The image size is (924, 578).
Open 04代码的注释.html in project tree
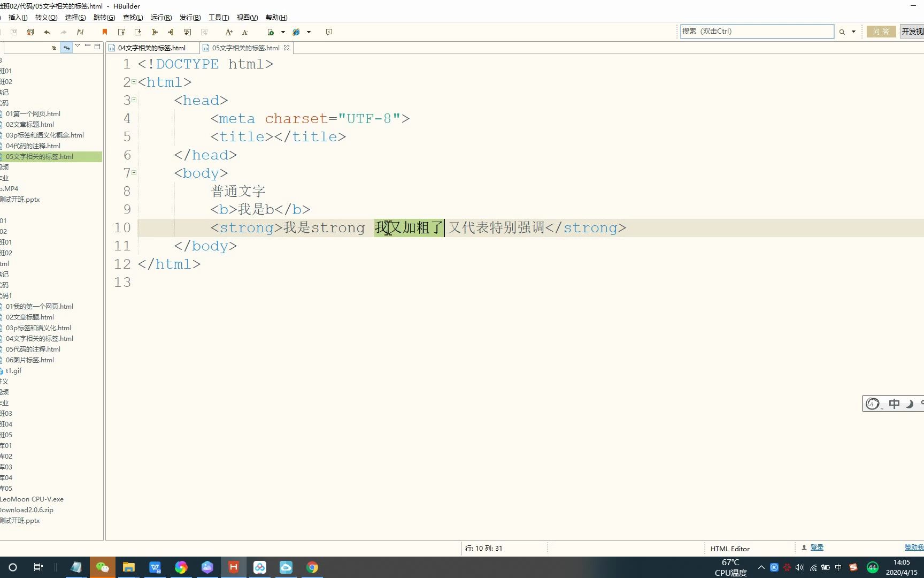pyautogui.click(x=33, y=146)
